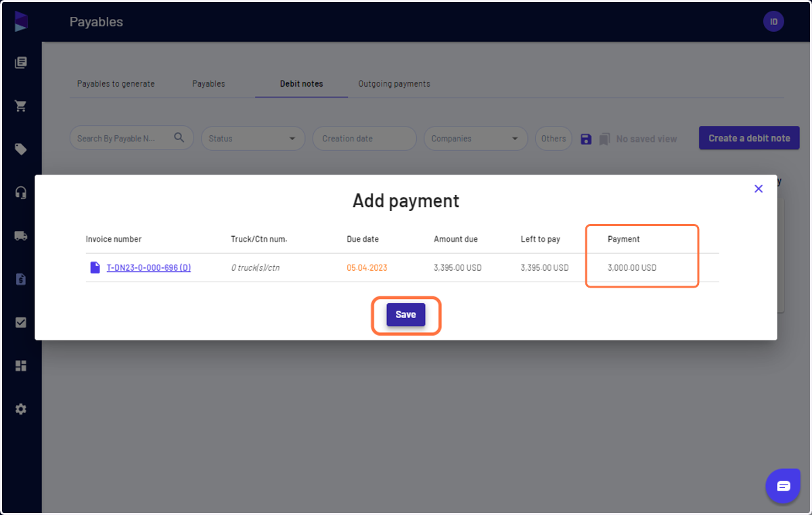
Task: Open the truck shipments sidebar icon
Action: tap(21, 236)
